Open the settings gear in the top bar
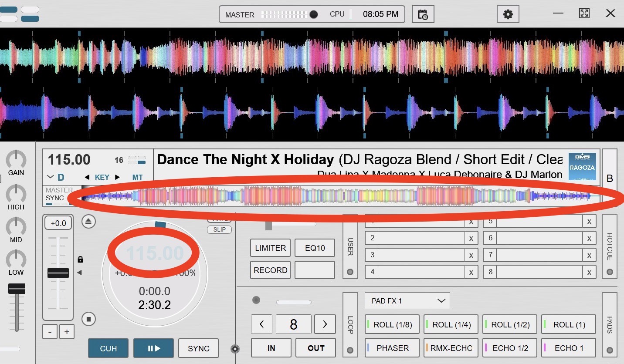The image size is (624, 364). 508,14
